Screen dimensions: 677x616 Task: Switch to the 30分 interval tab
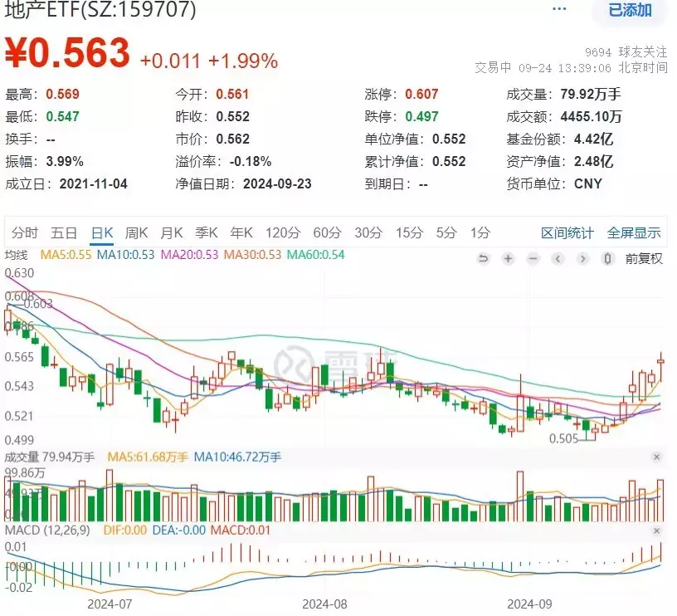[368, 232]
